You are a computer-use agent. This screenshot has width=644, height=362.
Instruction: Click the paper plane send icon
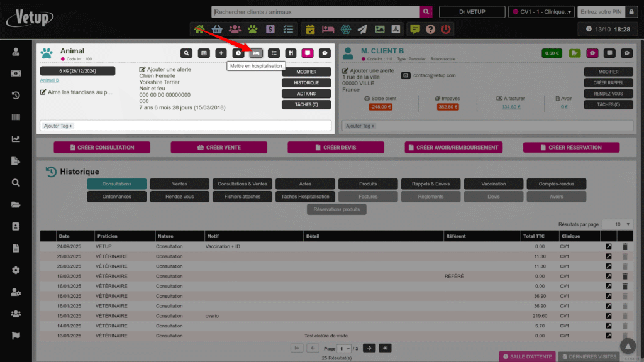click(x=362, y=29)
